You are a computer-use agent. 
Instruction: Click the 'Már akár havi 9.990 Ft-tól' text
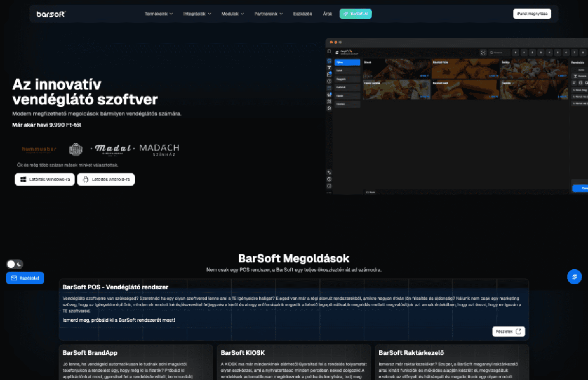point(47,125)
